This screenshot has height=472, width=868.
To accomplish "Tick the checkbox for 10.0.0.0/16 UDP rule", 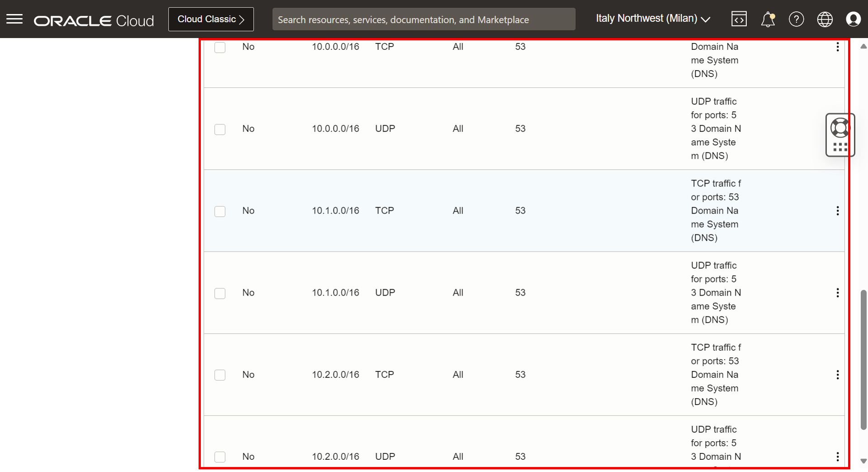I will [x=220, y=129].
